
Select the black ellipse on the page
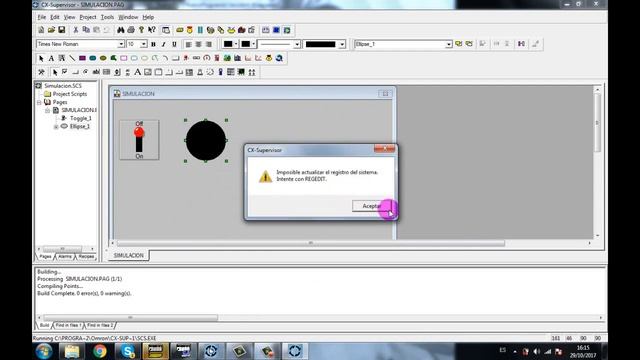click(206, 140)
